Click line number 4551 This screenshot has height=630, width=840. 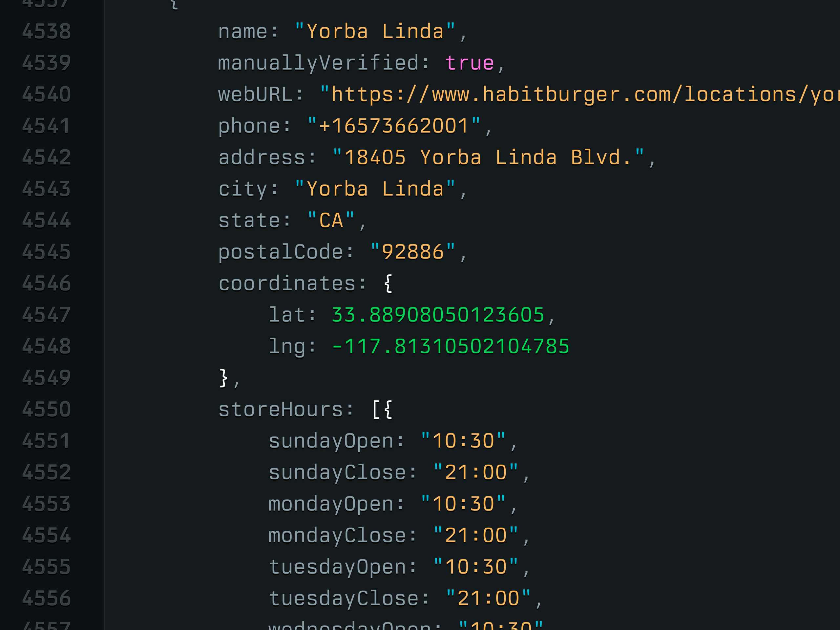pos(46,441)
